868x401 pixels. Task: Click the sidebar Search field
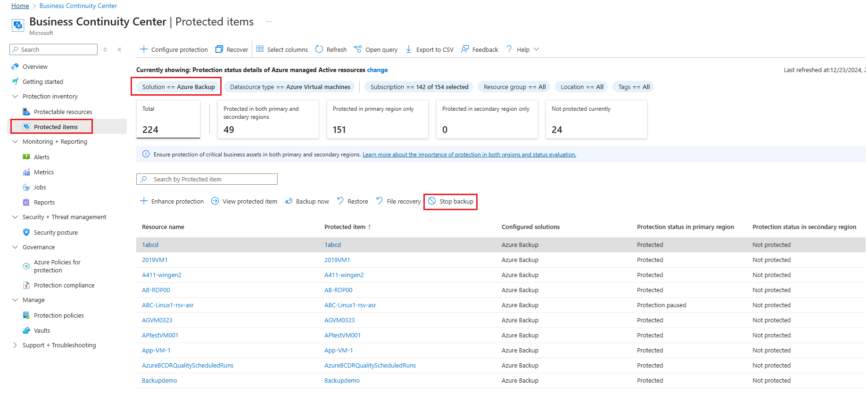(x=53, y=49)
